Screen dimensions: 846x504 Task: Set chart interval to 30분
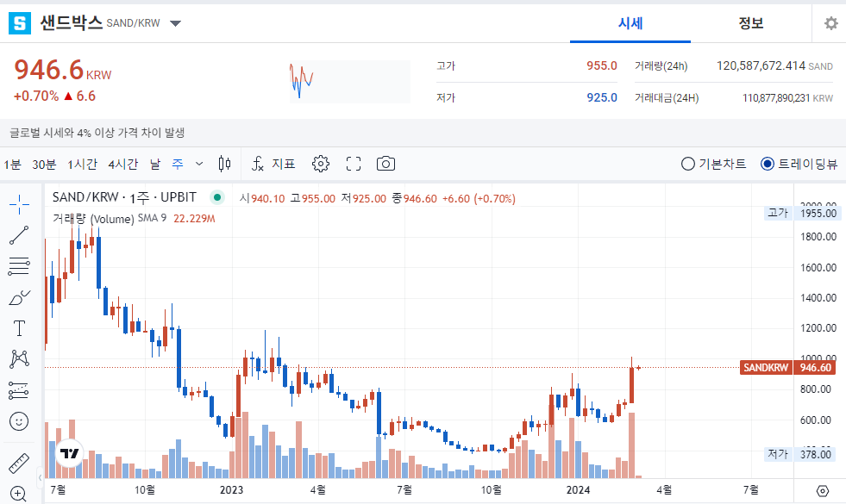tap(44, 164)
